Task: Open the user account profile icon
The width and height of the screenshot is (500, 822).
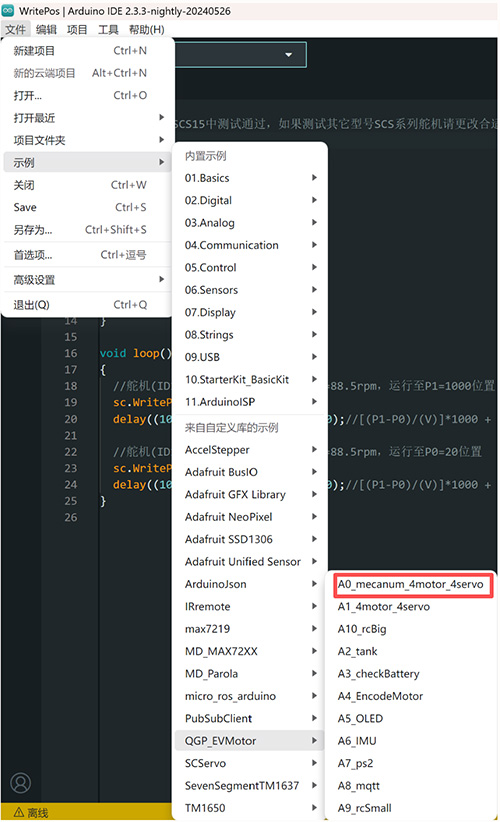Action: (21, 783)
